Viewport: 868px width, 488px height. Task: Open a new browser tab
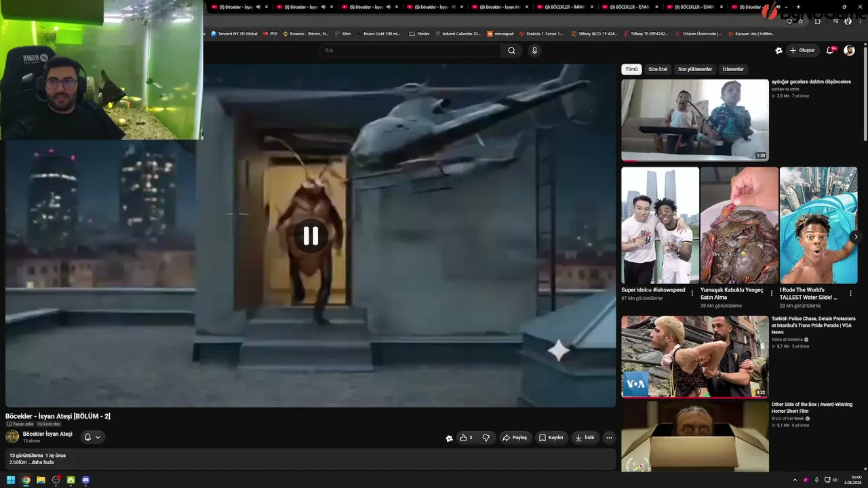[x=798, y=7]
